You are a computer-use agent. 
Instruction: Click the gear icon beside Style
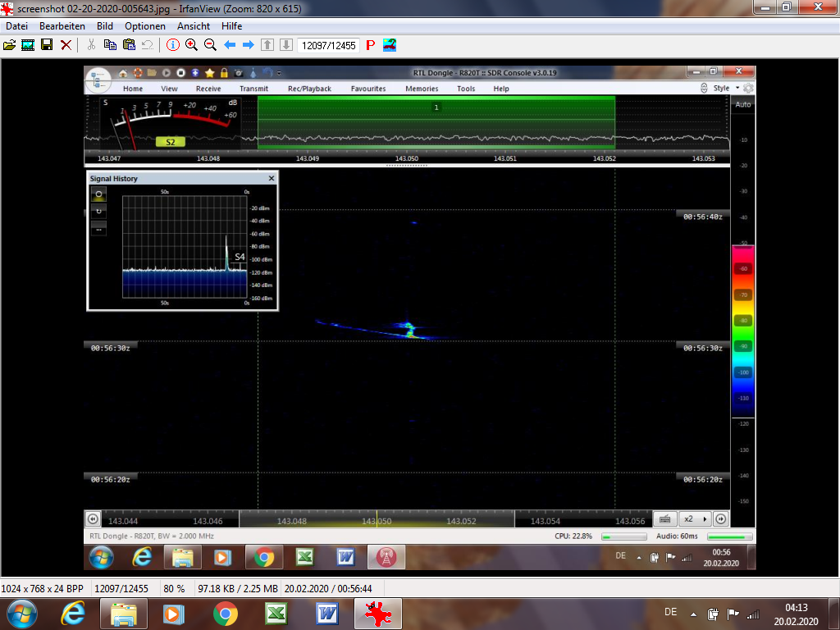tap(748, 88)
